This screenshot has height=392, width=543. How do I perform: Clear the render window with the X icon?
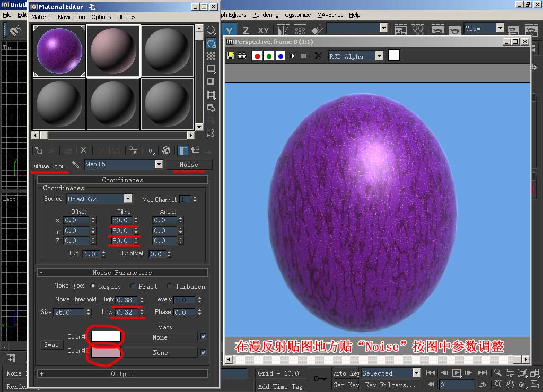[x=318, y=56]
